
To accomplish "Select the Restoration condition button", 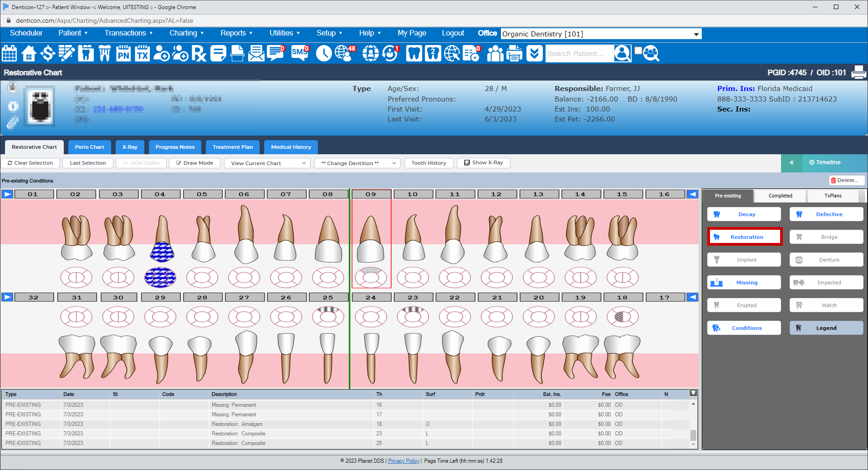I will point(744,237).
